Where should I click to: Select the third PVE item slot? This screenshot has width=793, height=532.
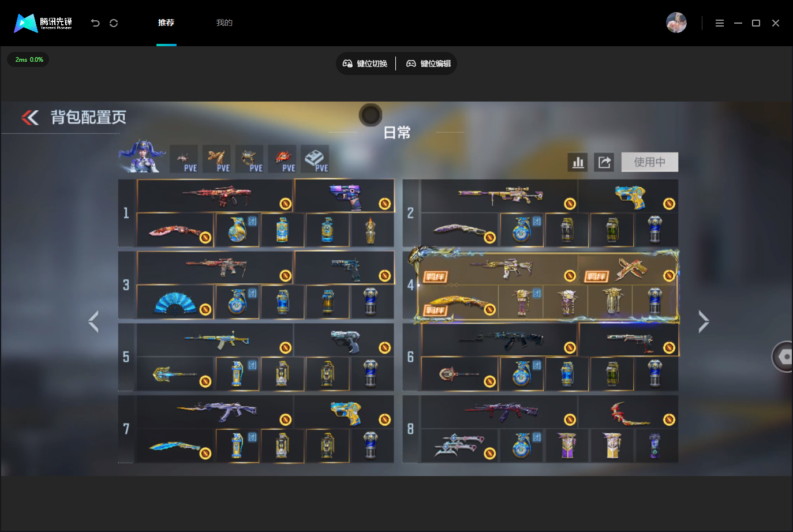(250, 159)
